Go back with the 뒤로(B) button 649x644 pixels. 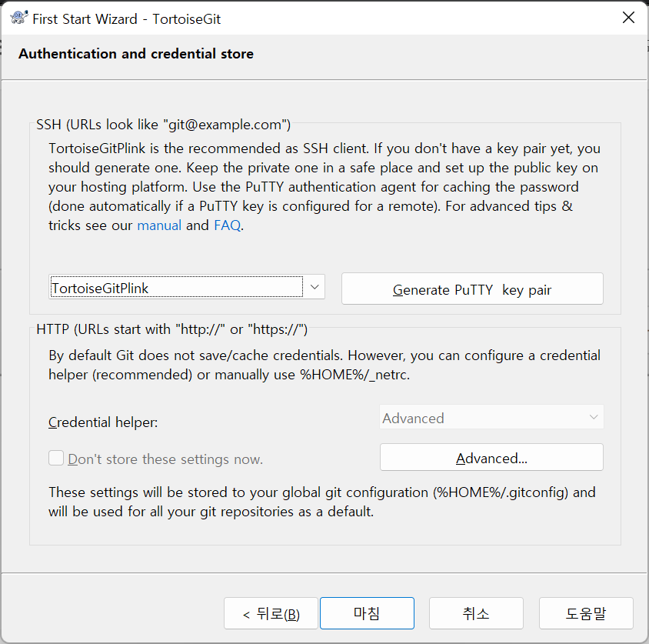(x=271, y=613)
